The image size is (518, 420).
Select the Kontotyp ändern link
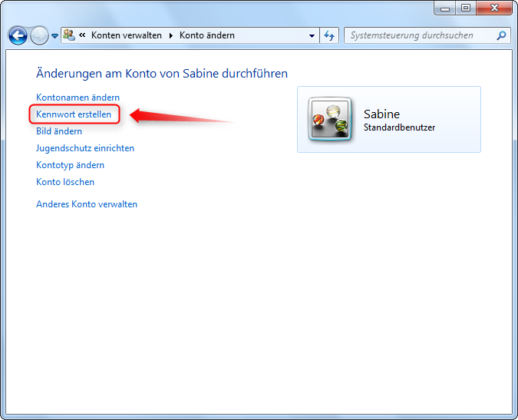70,165
